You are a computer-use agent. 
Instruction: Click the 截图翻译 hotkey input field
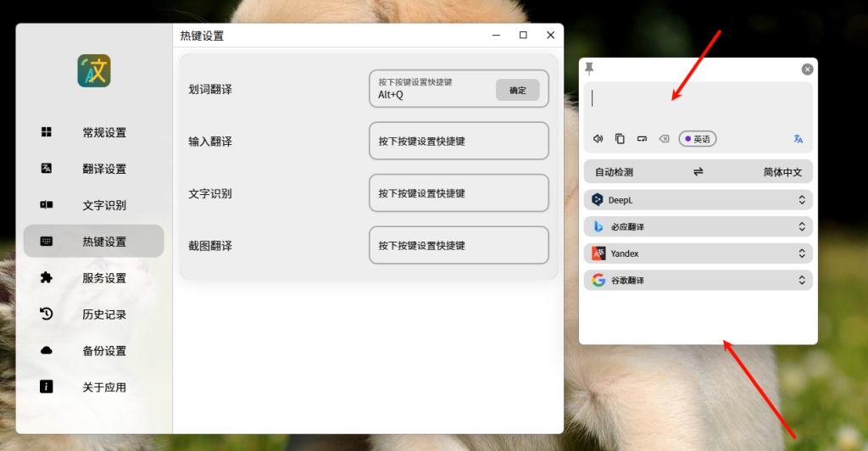pyautogui.click(x=459, y=246)
